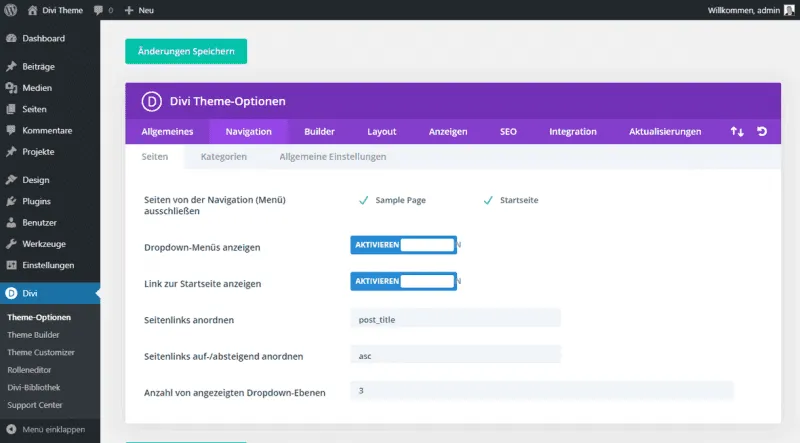Open the Aktualisierungen tab

point(665,132)
